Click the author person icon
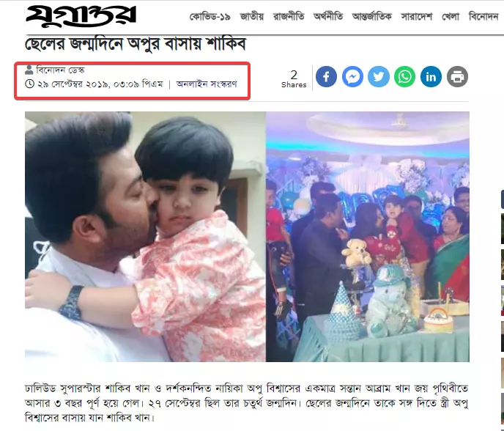 point(29,70)
